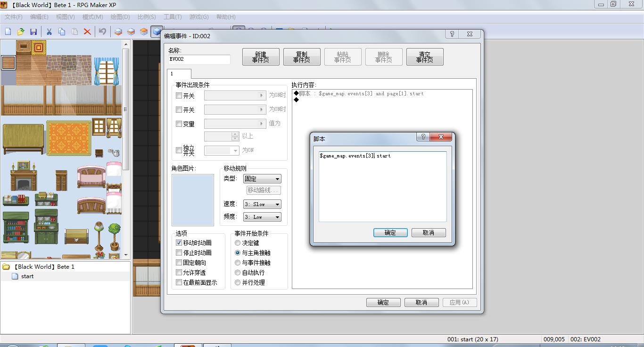Screen dimensions: 644x347
Task: Click the 清空事件页 button
Action: pyautogui.click(x=425, y=57)
